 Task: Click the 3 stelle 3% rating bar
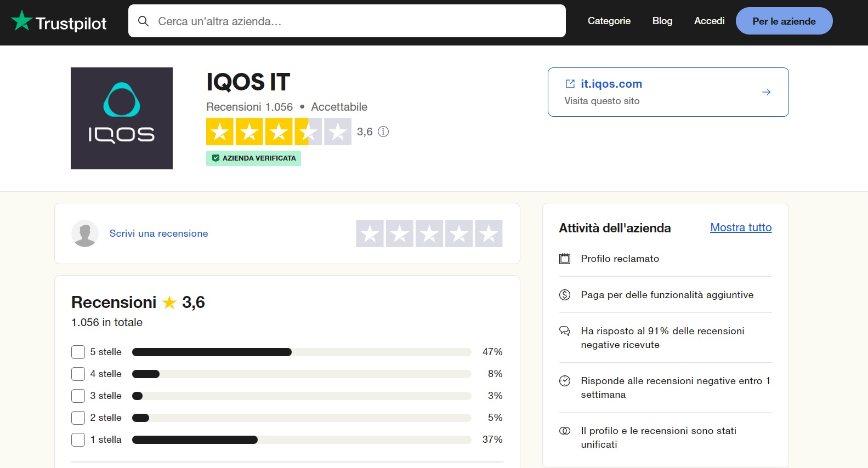click(x=302, y=396)
